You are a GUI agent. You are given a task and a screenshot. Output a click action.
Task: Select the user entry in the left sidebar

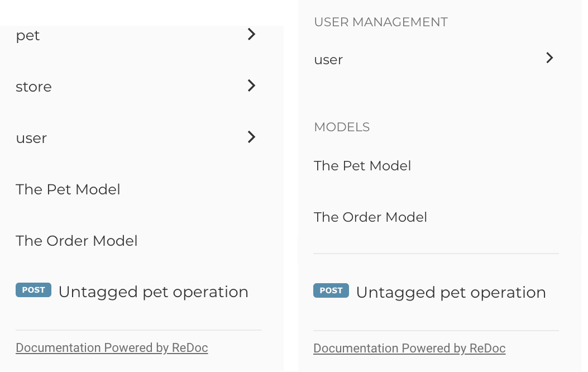pyautogui.click(x=31, y=138)
